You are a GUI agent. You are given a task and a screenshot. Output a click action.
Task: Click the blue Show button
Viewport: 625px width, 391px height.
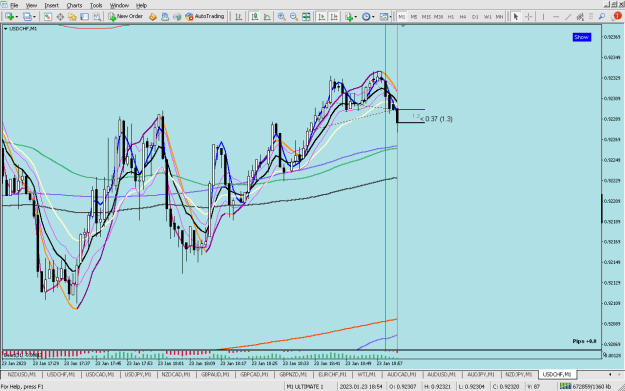tap(582, 37)
